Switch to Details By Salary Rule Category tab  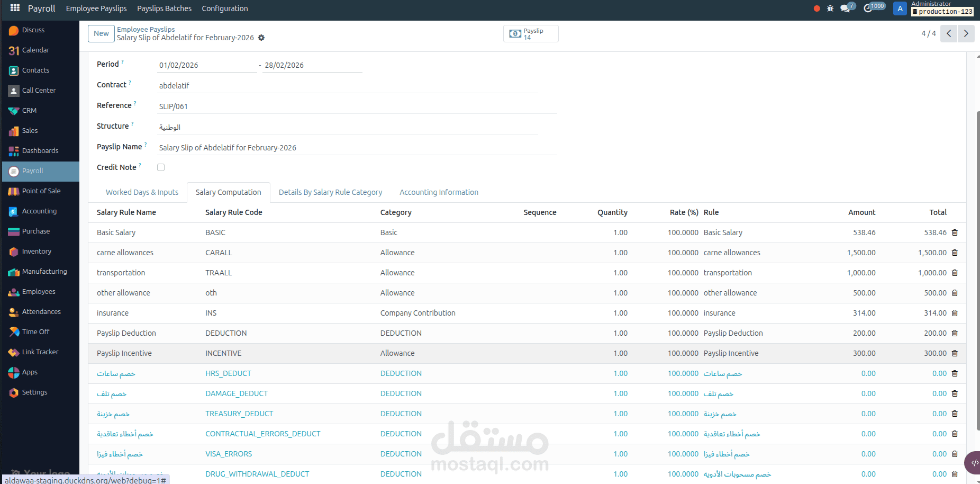[x=330, y=192]
